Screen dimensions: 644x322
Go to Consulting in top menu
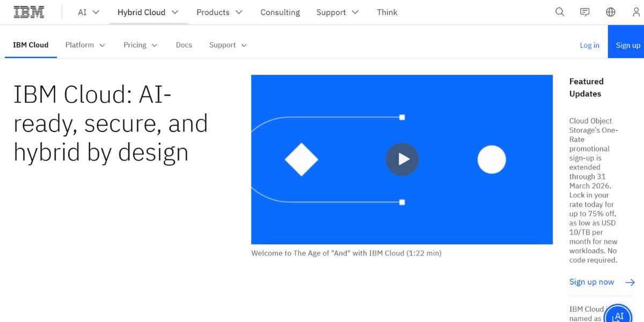(280, 12)
